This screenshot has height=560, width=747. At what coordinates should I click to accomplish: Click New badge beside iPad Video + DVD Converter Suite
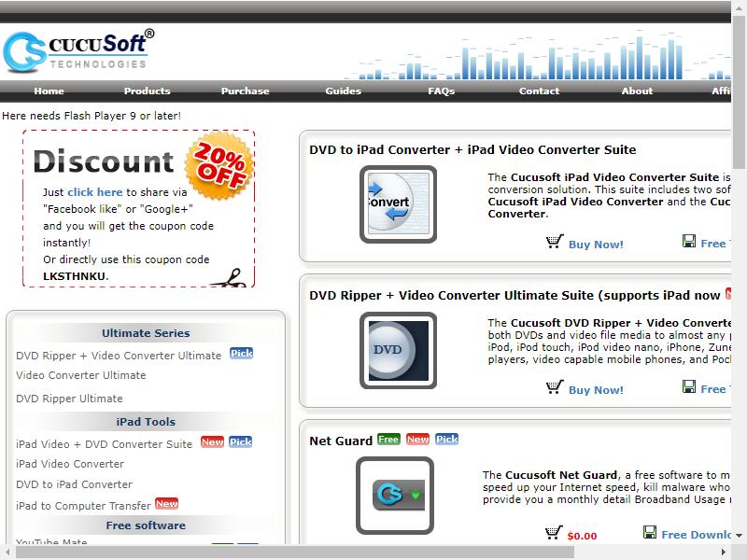tap(213, 441)
